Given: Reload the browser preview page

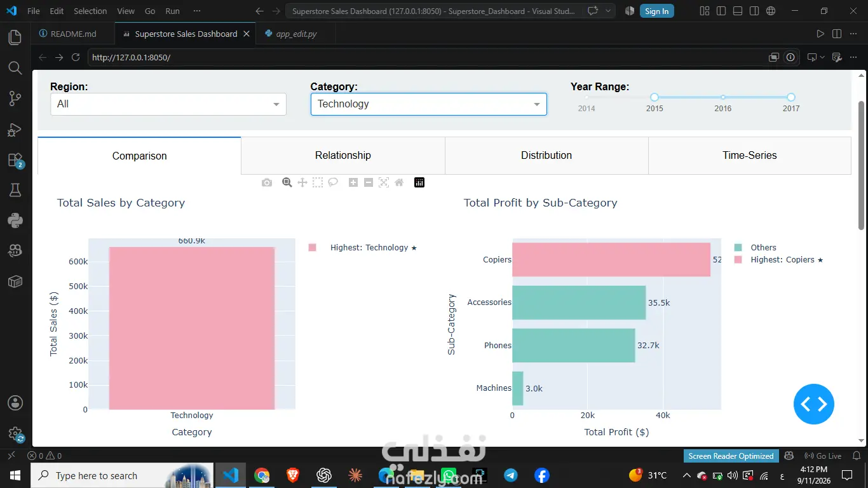Looking at the screenshot, I should [76, 57].
